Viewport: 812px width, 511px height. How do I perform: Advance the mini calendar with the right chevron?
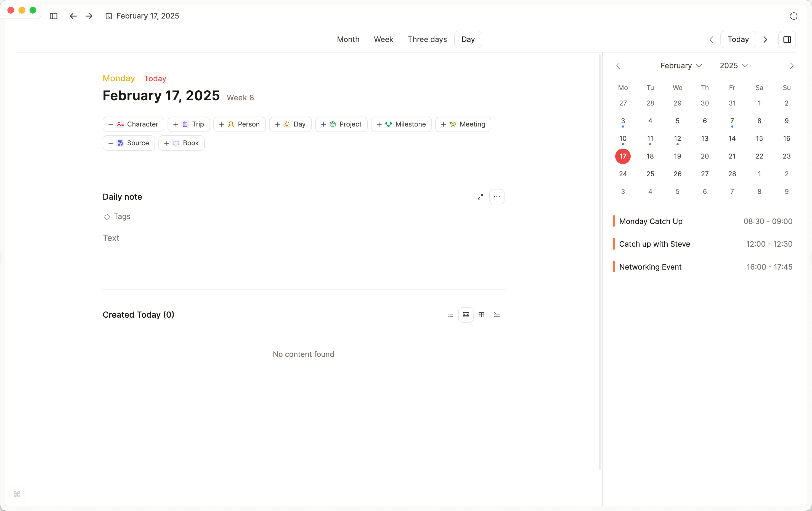(791, 65)
